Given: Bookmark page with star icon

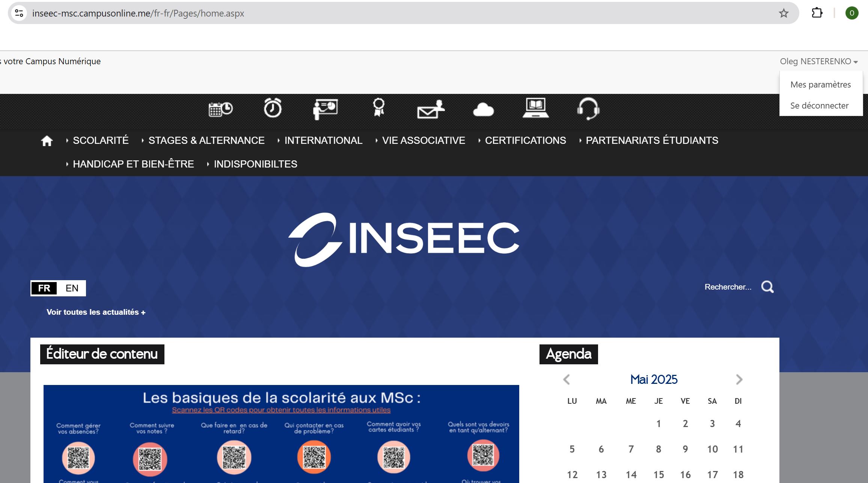Looking at the screenshot, I should pos(784,13).
